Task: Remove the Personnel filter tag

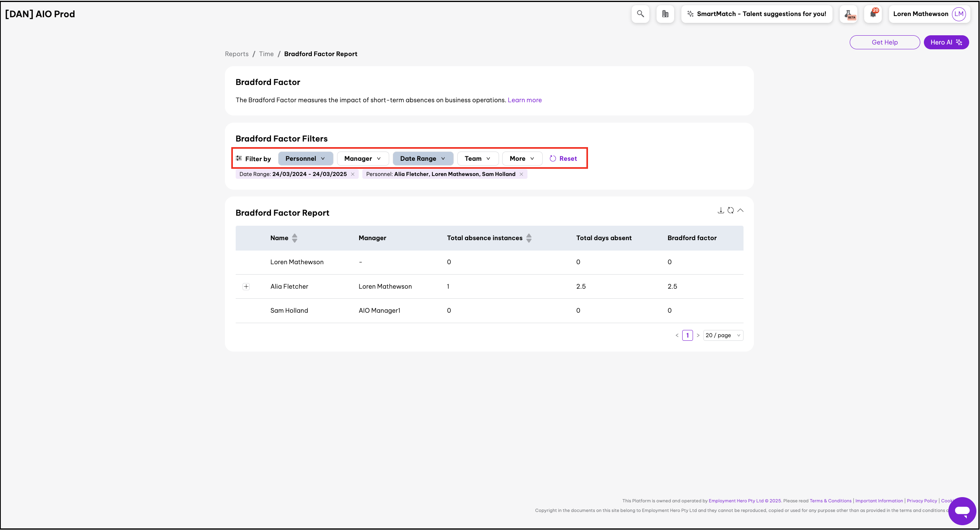Action: pos(521,174)
